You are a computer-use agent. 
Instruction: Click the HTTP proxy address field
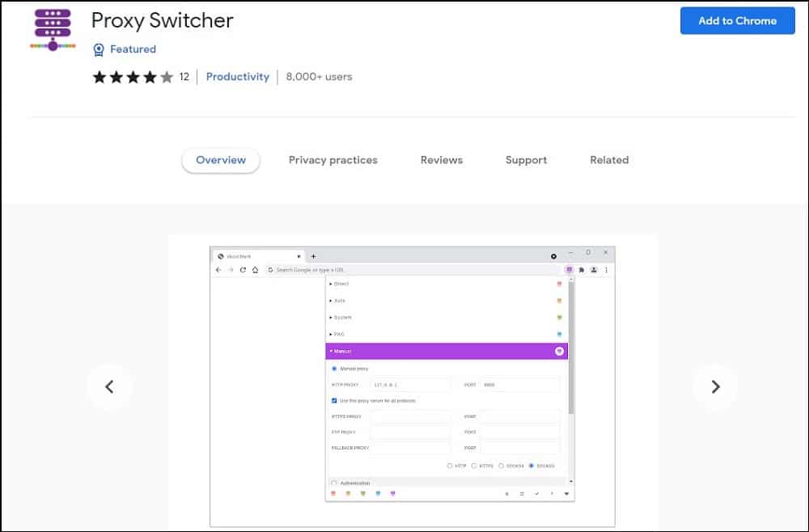[410, 385]
